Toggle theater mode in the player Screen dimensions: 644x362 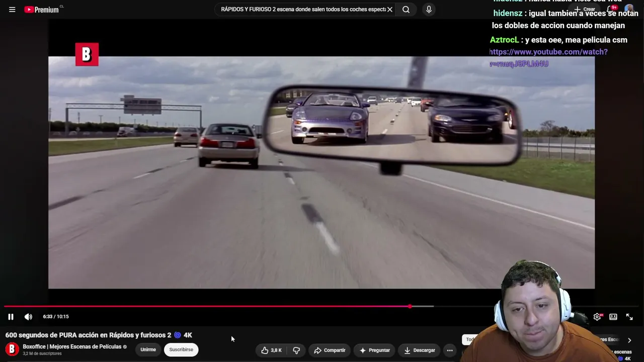(x=613, y=317)
